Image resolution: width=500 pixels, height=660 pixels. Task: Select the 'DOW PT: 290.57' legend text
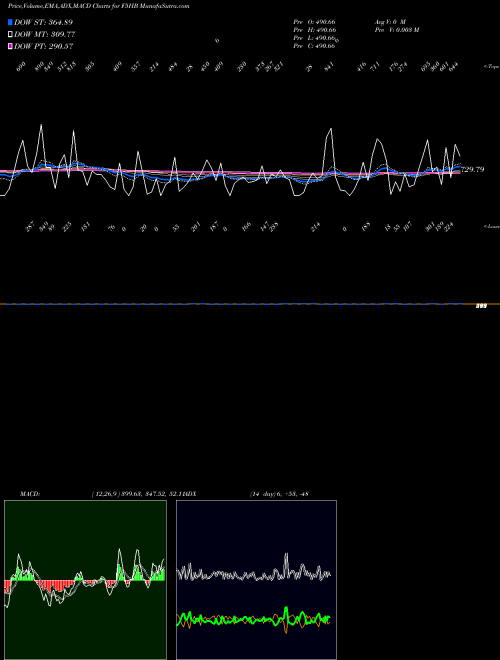44,46
